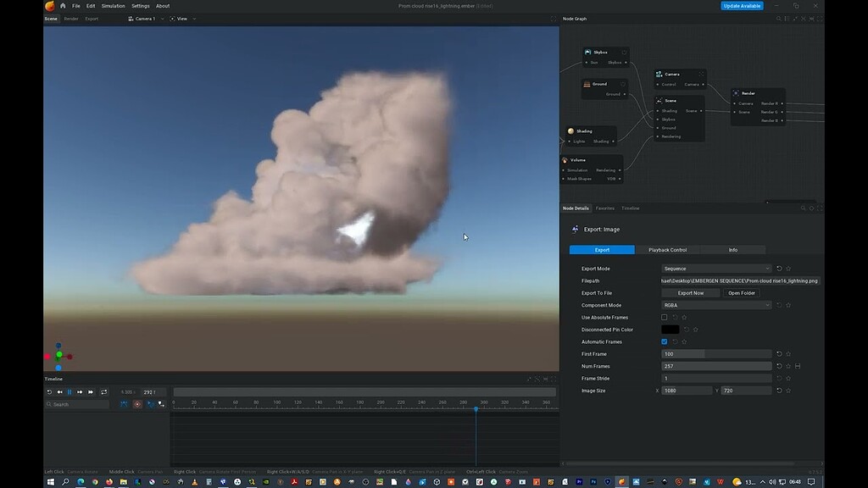
Task: Open the Simulation menu in the menu bar
Action: [113, 5]
